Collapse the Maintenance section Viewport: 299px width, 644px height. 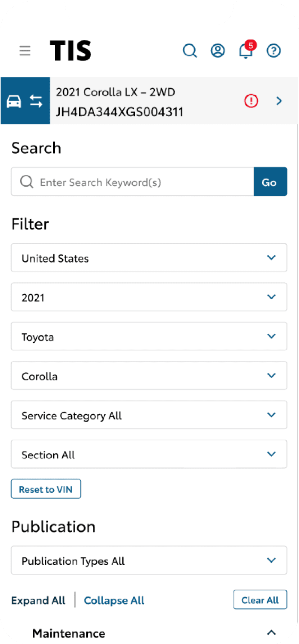pyautogui.click(x=271, y=632)
